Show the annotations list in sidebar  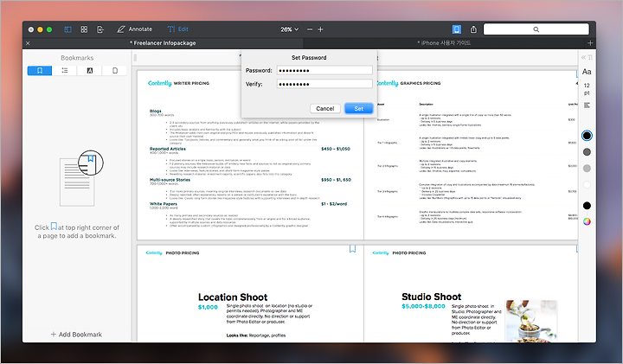[90, 71]
